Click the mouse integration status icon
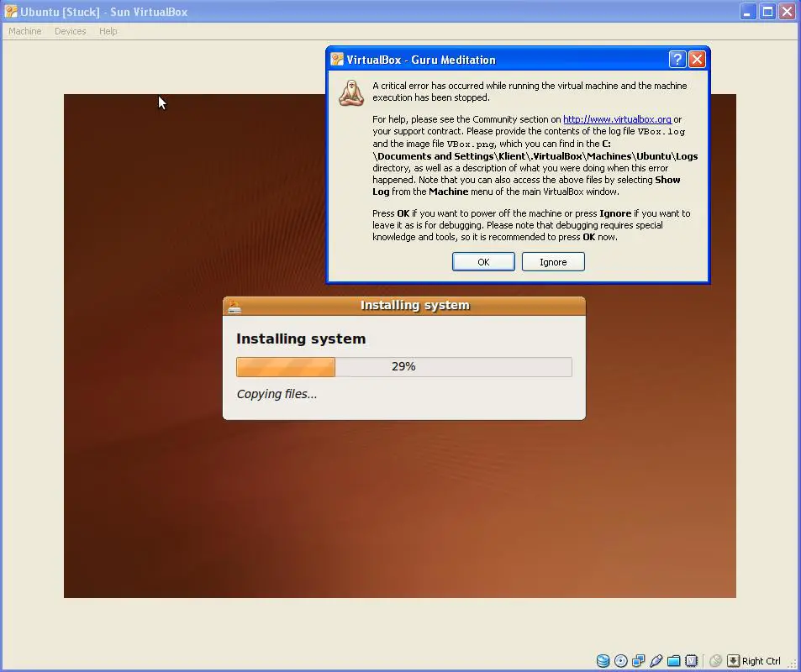Viewport: 801px width, 672px height. point(716,661)
